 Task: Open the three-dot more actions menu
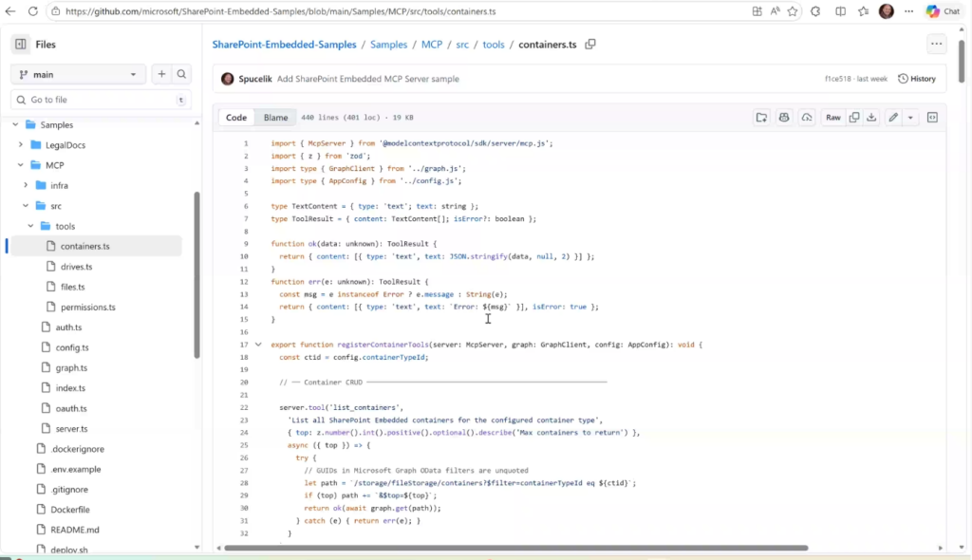[x=937, y=45]
